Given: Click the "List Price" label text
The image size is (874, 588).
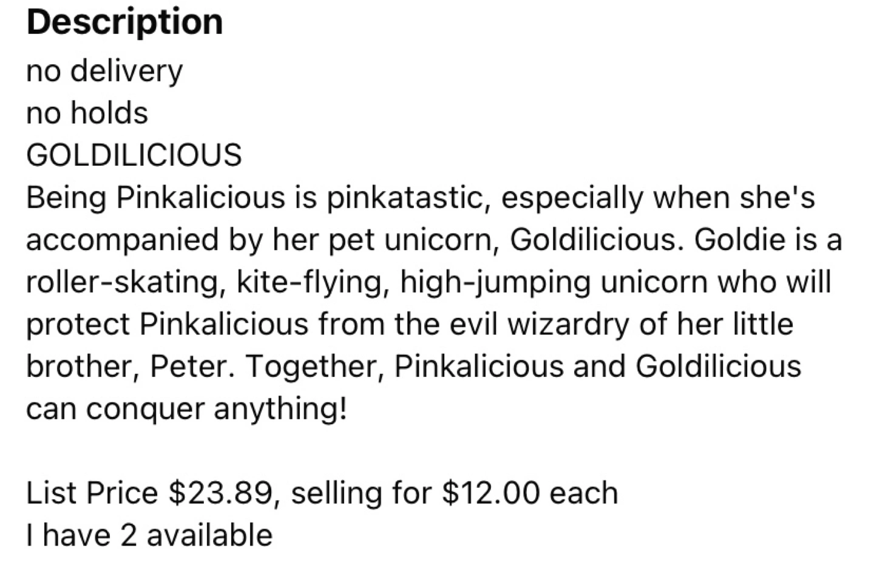Looking at the screenshot, I should coord(92,492).
